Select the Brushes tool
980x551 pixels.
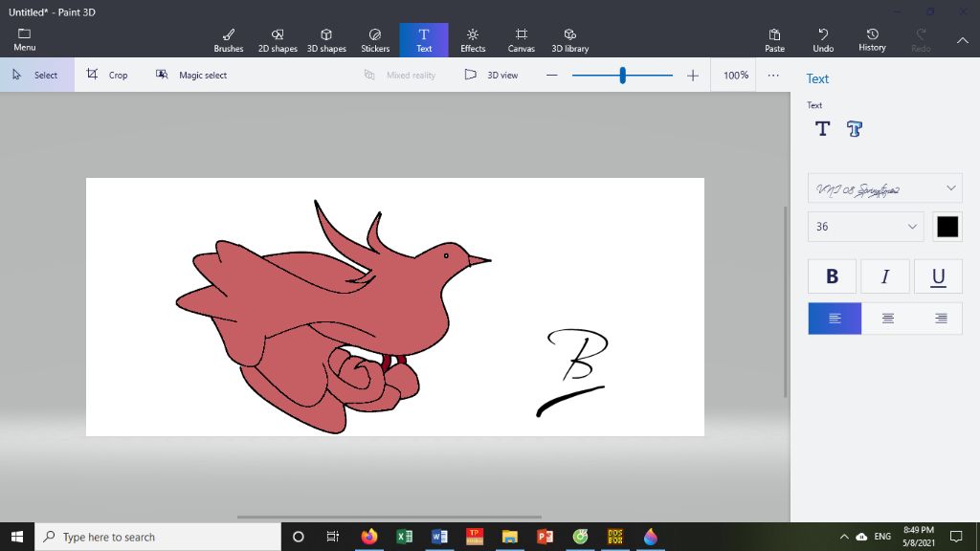click(x=228, y=40)
